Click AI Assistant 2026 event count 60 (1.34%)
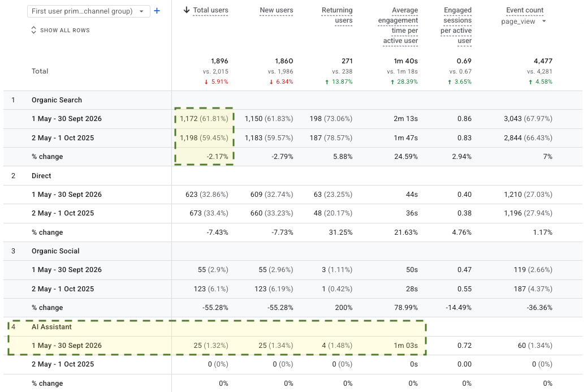The height and width of the screenshot is (392, 587). [x=535, y=346]
